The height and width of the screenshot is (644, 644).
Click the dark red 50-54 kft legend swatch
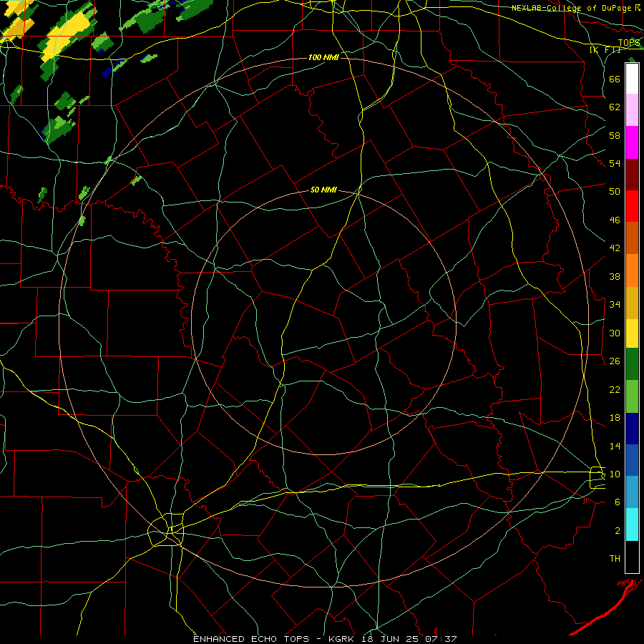pyautogui.click(x=632, y=174)
